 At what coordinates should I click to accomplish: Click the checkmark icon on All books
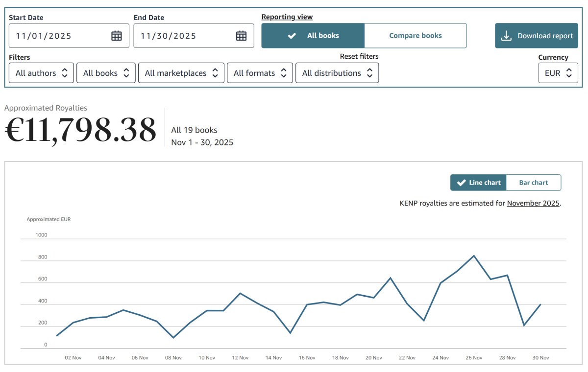tap(292, 36)
